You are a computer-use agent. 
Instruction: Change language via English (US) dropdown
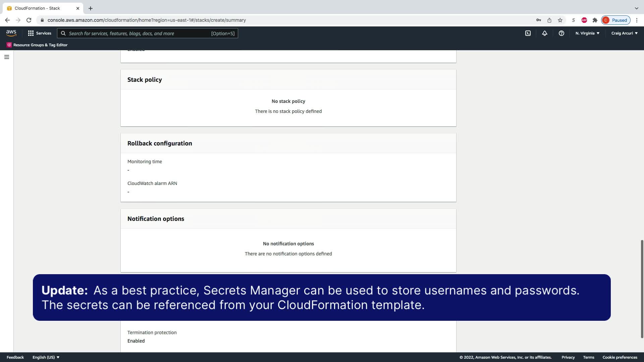click(46, 357)
